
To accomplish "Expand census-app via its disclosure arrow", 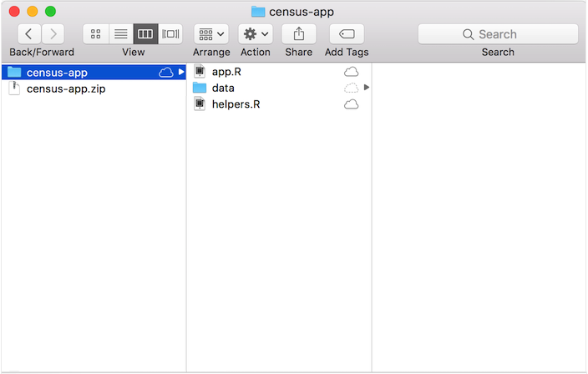I will [181, 72].
